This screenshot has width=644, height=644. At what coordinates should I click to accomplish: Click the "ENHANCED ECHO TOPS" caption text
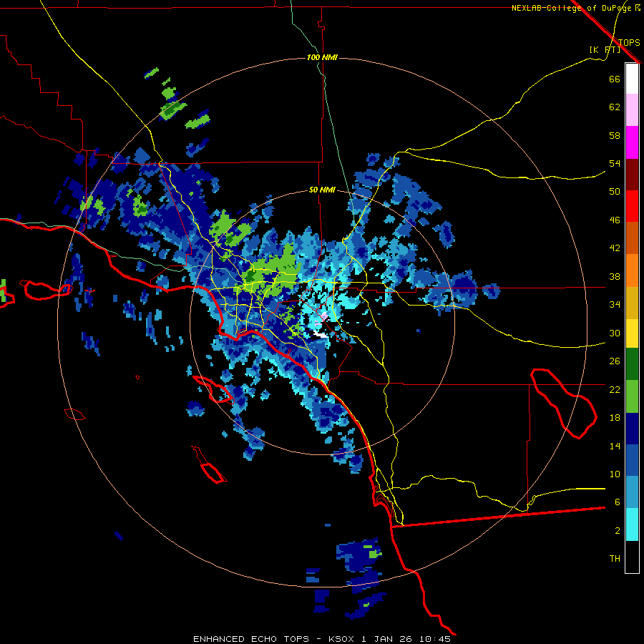251,639
